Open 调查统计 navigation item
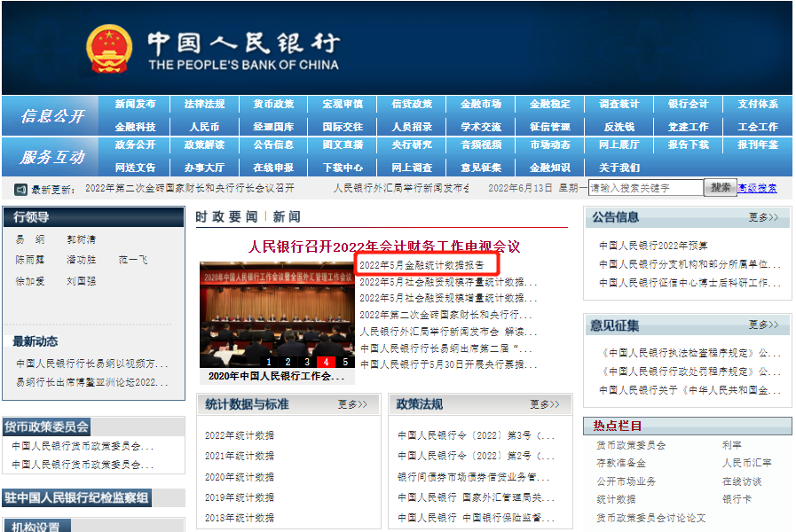 [619, 104]
